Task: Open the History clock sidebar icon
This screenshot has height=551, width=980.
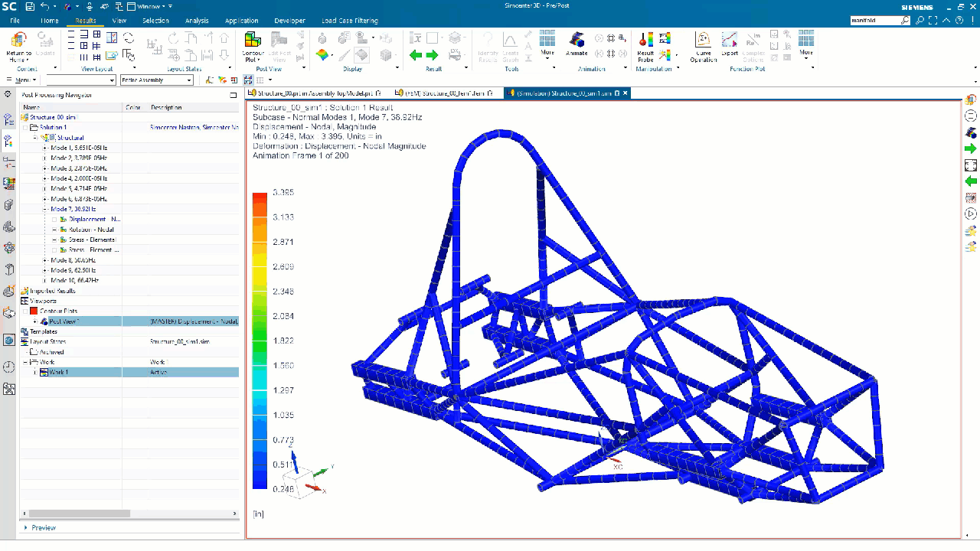Action: [9, 367]
